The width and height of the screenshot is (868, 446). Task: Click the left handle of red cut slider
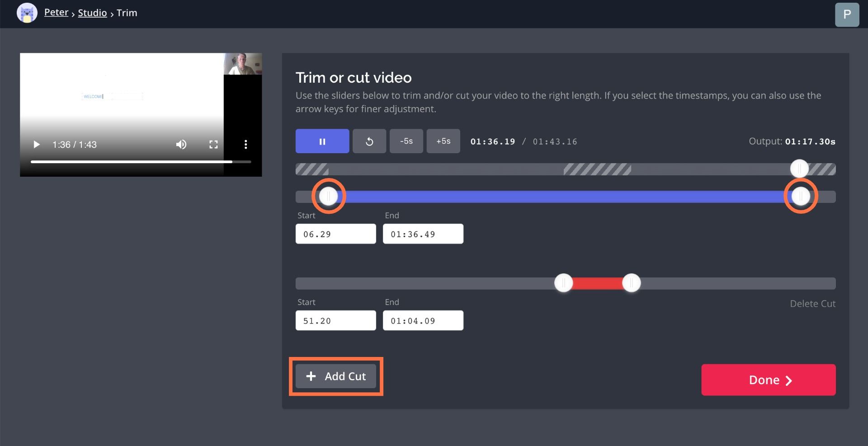click(x=563, y=283)
